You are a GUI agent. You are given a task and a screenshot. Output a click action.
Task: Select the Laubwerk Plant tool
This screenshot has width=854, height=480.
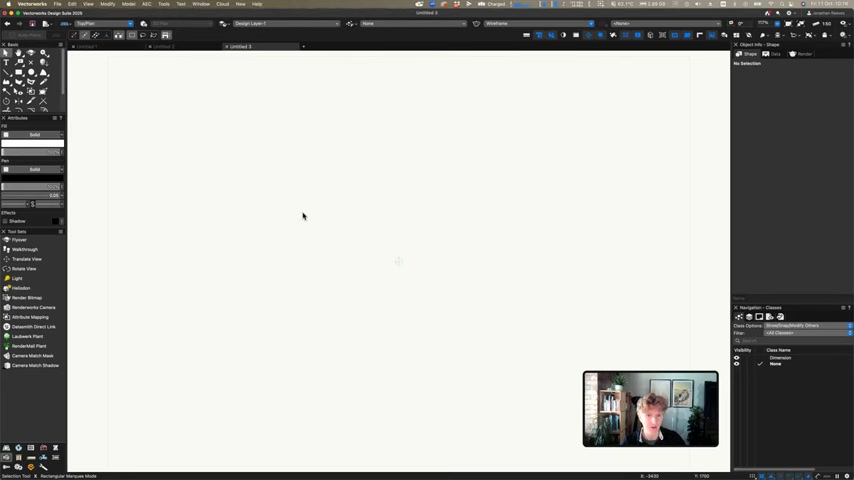pos(27,337)
